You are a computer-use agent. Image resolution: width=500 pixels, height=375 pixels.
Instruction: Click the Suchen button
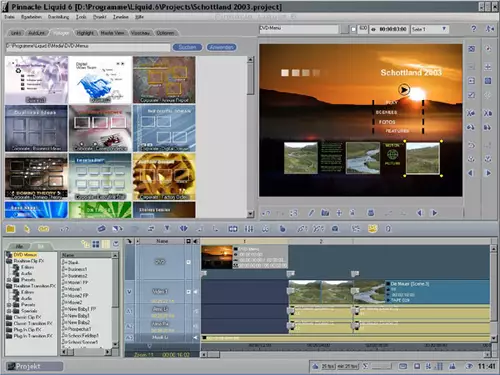(187, 47)
